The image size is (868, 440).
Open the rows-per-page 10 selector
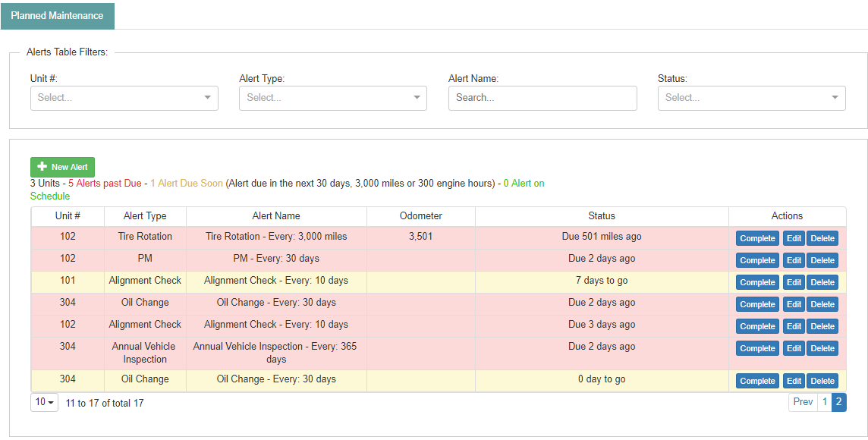click(46, 402)
